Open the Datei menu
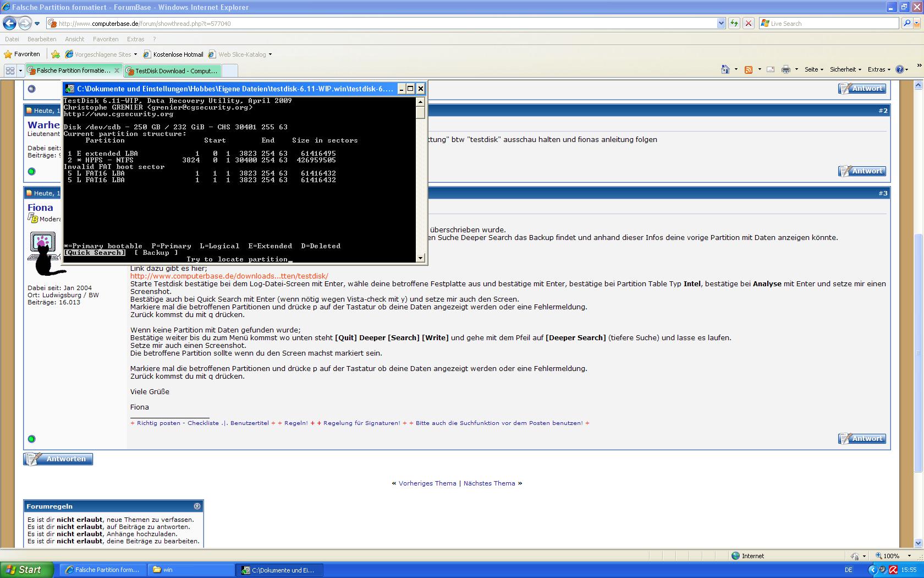 [12, 39]
